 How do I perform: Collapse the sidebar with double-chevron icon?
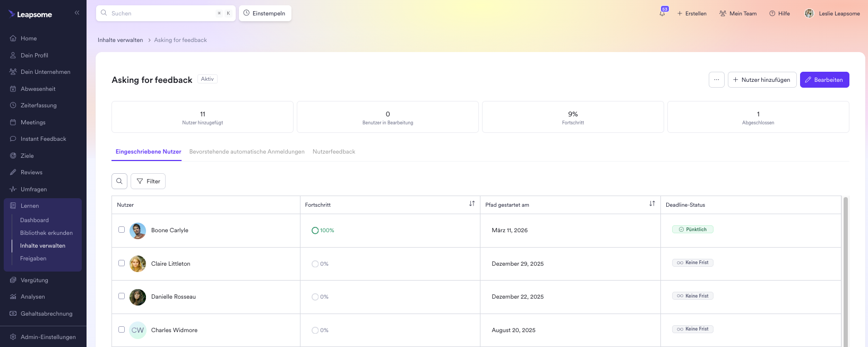77,13
